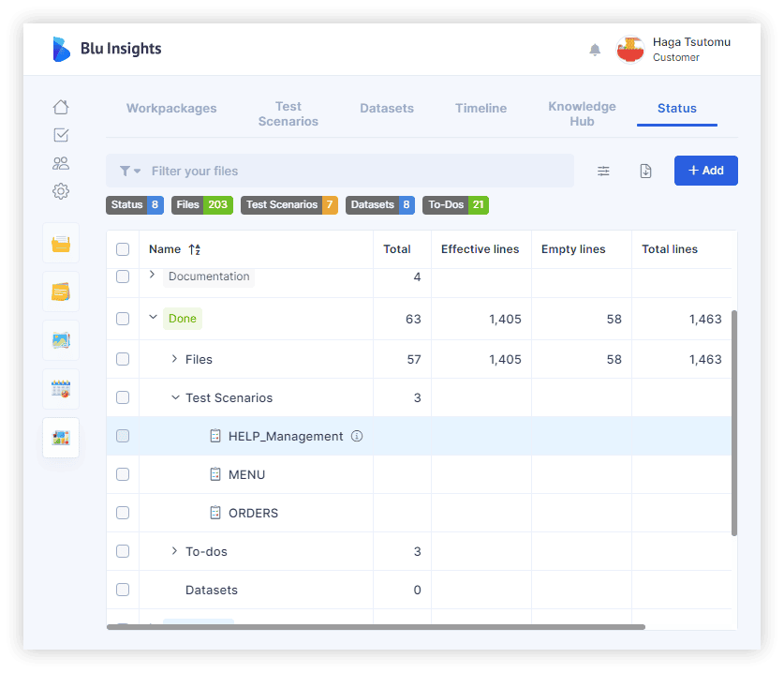The height and width of the screenshot is (673, 784).
Task: Check the Documentation row checkbox
Action: 123,277
